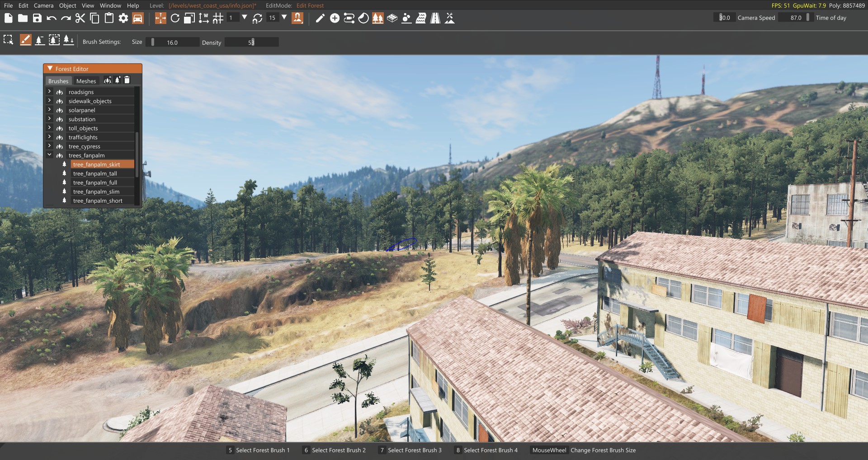Screen dimensions: 868x460
Task: Delete selected brush with trash icon
Action: (x=127, y=80)
